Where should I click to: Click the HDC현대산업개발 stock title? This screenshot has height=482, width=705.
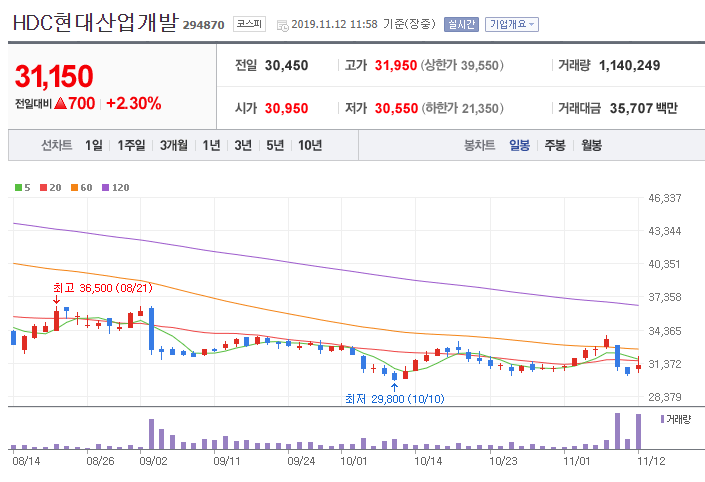pyautogui.click(x=96, y=22)
